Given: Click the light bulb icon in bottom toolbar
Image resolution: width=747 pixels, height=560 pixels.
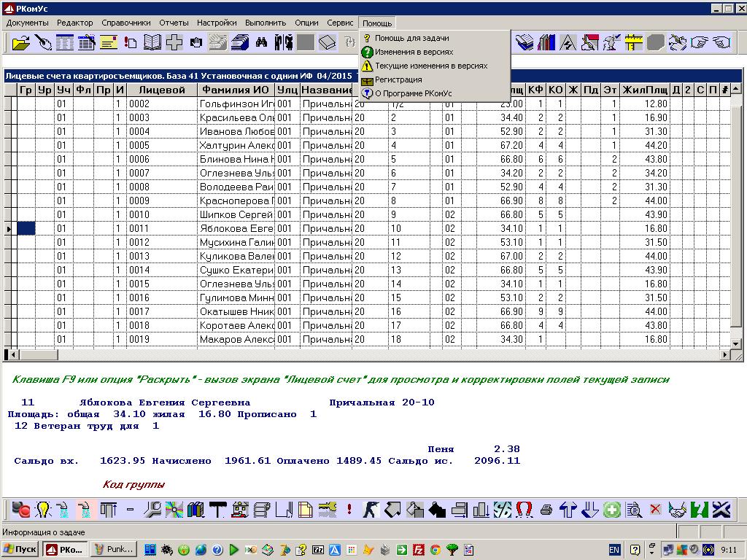Looking at the screenshot, I should 43,509.
